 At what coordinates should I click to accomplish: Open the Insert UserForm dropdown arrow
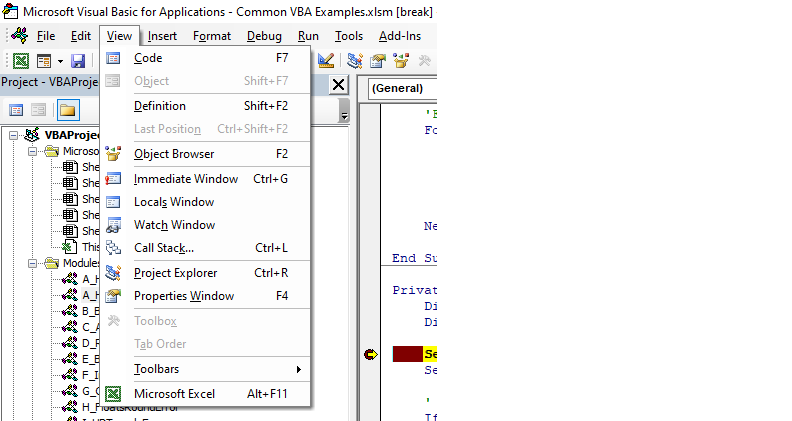click(60, 61)
